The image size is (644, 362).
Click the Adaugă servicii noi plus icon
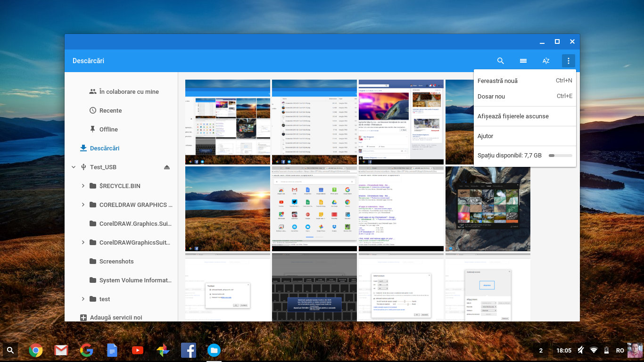click(x=83, y=318)
